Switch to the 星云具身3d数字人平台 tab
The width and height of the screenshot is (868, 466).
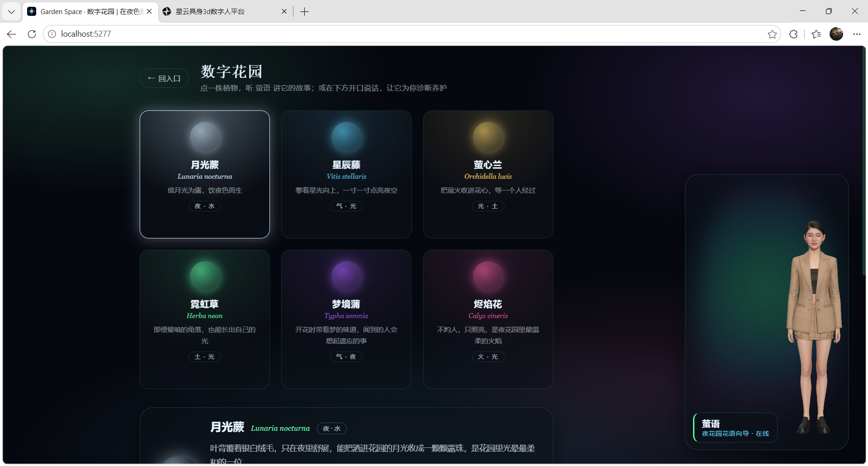[x=221, y=12]
